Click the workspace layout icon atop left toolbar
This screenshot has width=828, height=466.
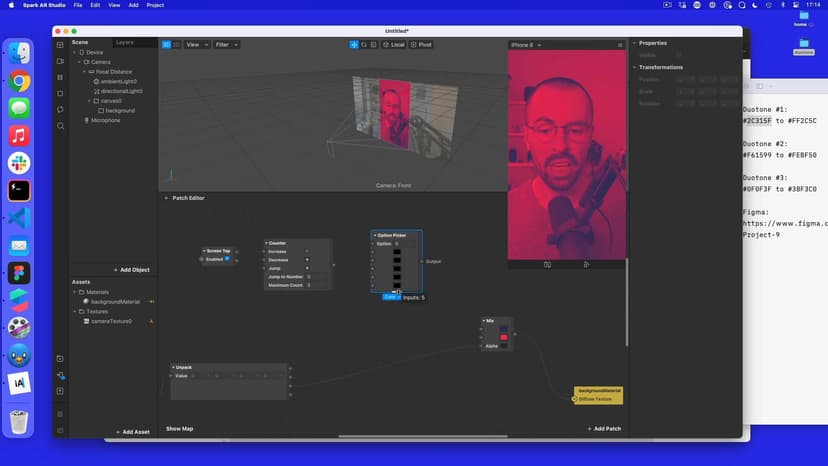(x=60, y=45)
